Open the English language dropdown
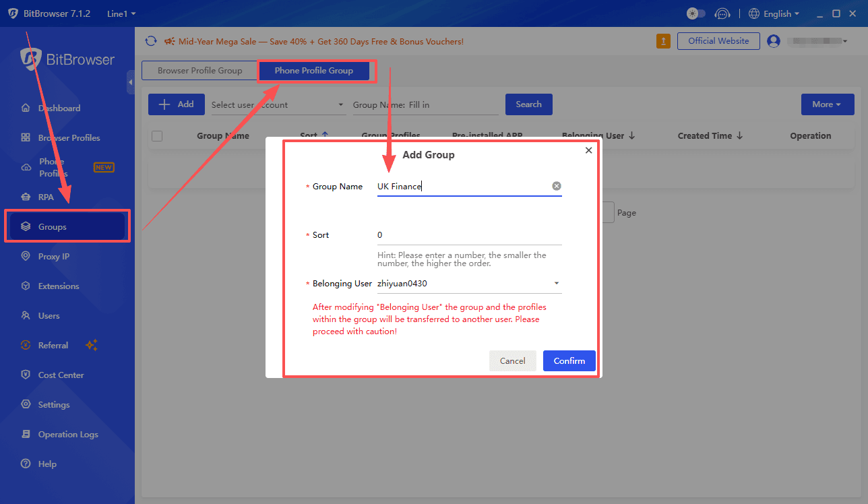The width and height of the screenshot is (868, 504). 774,13
